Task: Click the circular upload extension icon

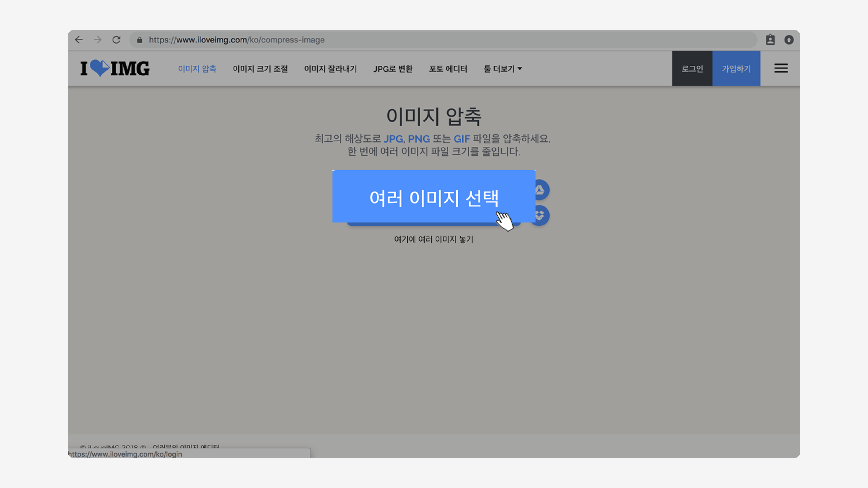Action: click(x=789, y=40)
